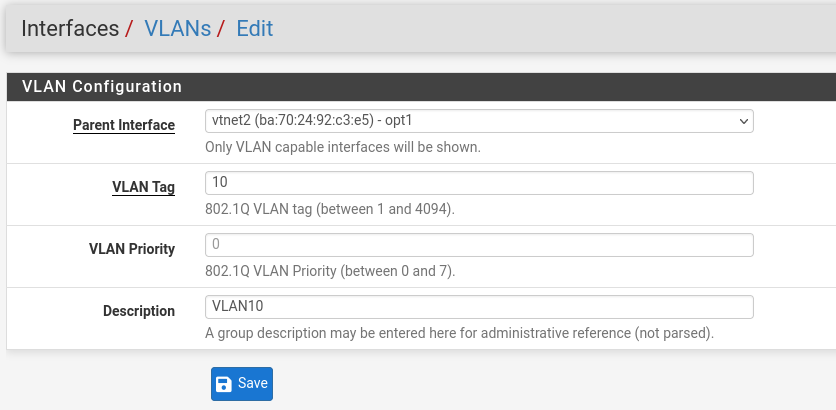Click the Description field label

pyautogui.click(x=139, y=311)
